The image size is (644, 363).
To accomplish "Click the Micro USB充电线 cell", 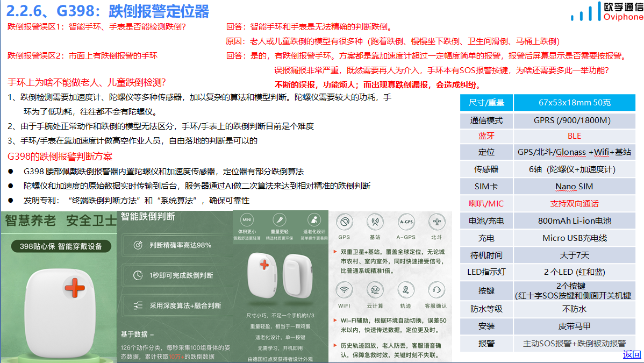I will pyautogui.click(x=574, y=238).
